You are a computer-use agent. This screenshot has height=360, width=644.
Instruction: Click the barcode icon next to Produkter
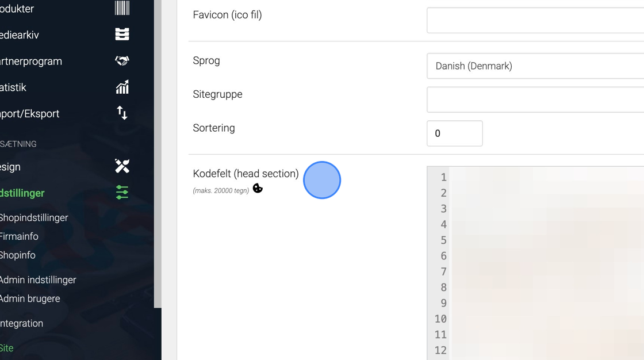pyautogui.click(x=122, y=8)
